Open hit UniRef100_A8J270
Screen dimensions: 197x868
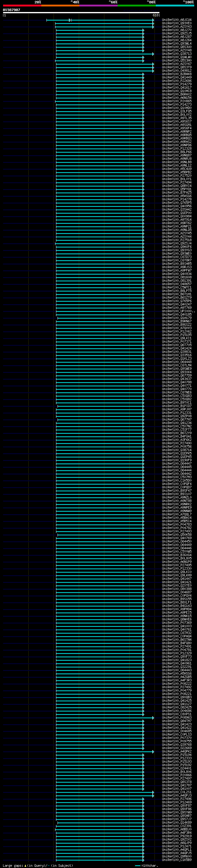(177, 30)
